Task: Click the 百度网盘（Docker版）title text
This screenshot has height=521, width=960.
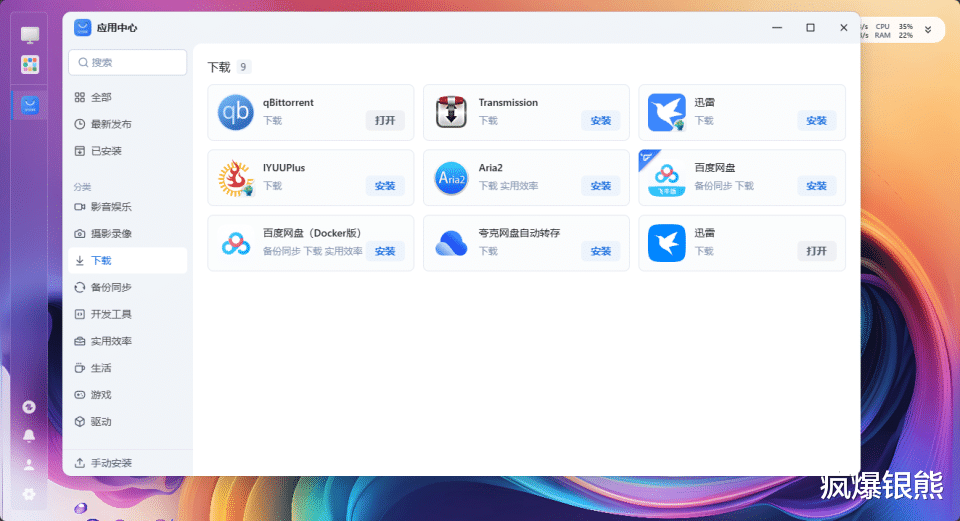Action: point(312,233)
